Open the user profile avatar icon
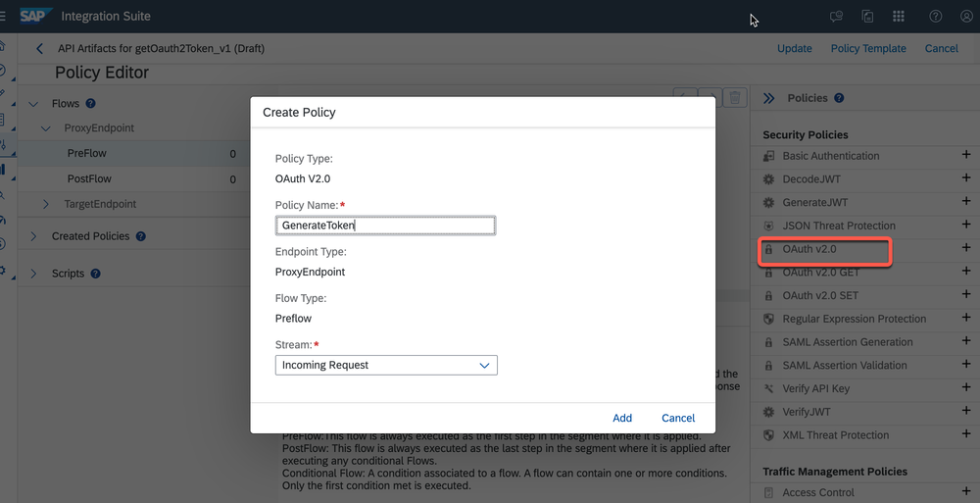 click(965, 17)
